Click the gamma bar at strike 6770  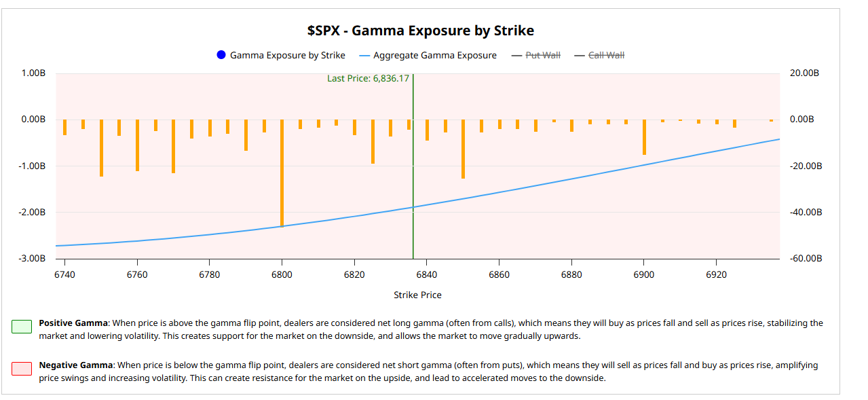(173, 146)
